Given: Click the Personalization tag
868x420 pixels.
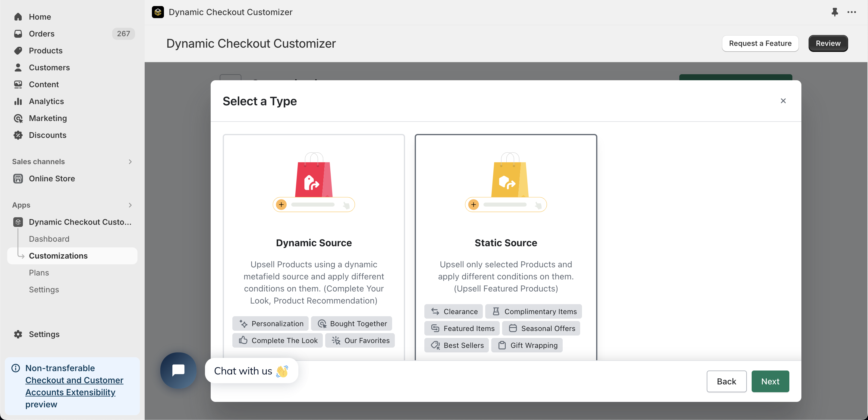Looking at the screenshot, I should [270, 323].
